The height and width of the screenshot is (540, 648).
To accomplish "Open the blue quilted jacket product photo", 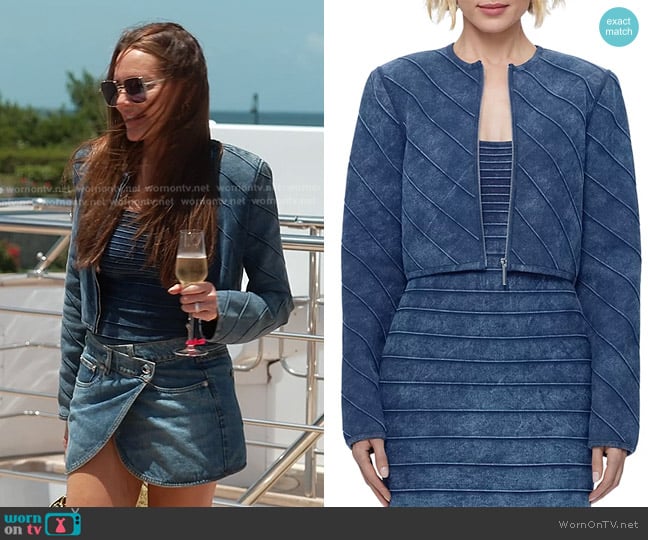I will pos(486,253).
